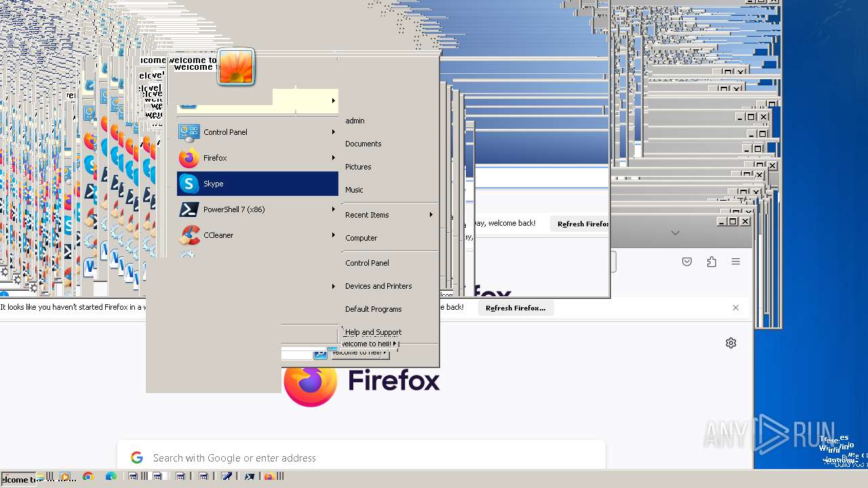868x488 pixels.
Task: Expand the Control Panel submenu arrow
Action: pyautogui.click(x=333, y=132)
